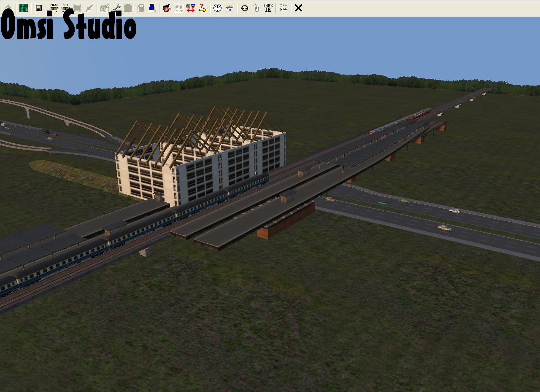Open the driver face icon
This screenshot has height=392, width=540.
coord(167,8)
